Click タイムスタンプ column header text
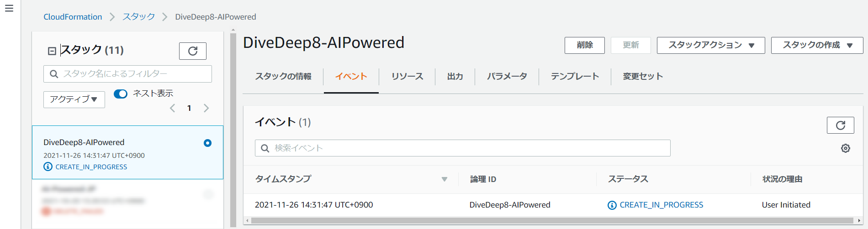The width and height of the screenshot is (868, 229). [x=283, y=179]
